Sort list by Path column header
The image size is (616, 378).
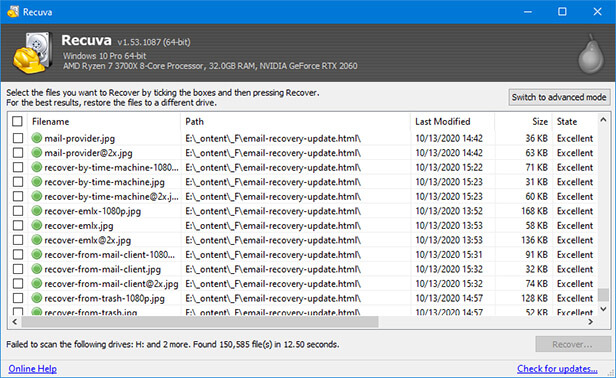[x=295, y=121]
